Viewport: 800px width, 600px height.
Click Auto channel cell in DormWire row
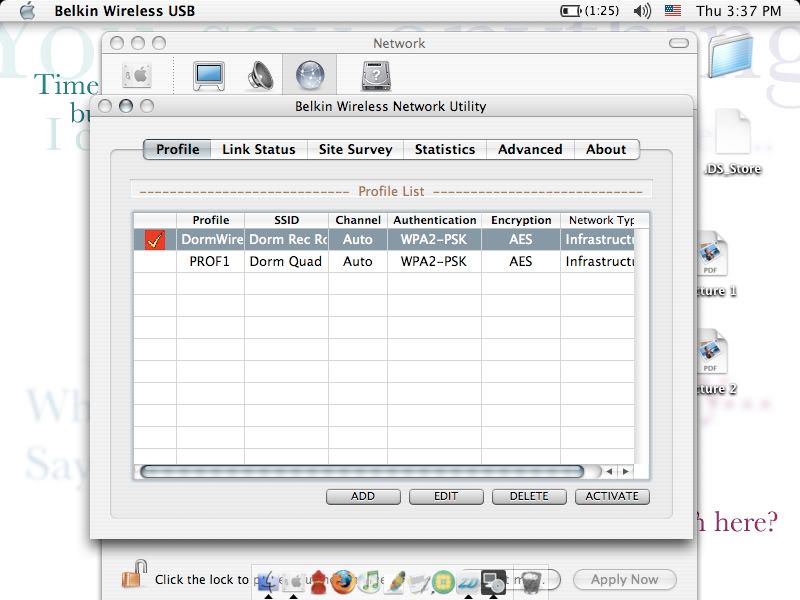pyautogui.click(x=358, y=239)
